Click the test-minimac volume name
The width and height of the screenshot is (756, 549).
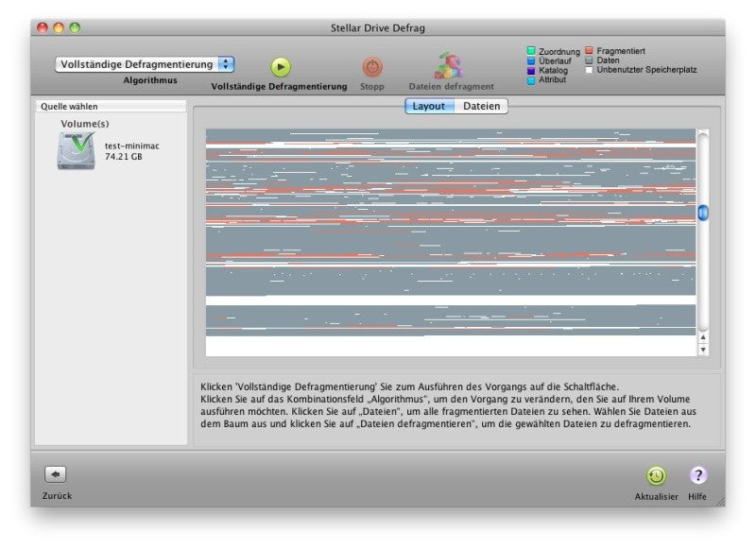coord(132,146)
